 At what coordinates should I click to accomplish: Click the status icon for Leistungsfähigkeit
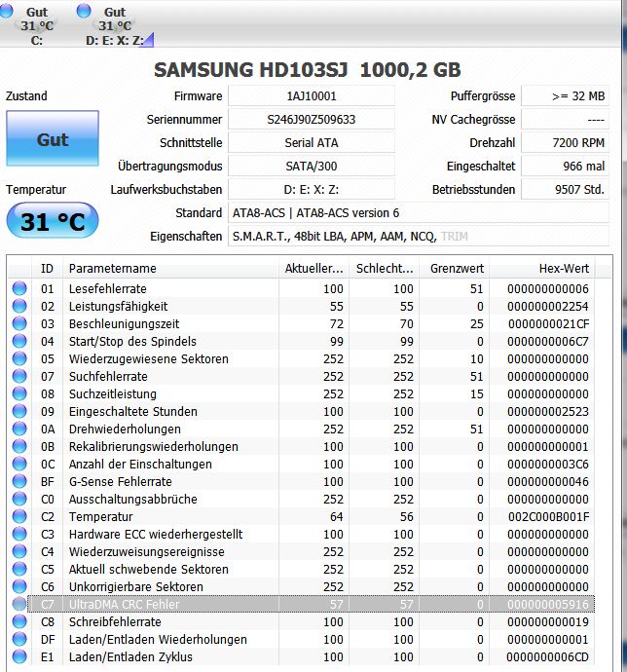pos(19,306)
